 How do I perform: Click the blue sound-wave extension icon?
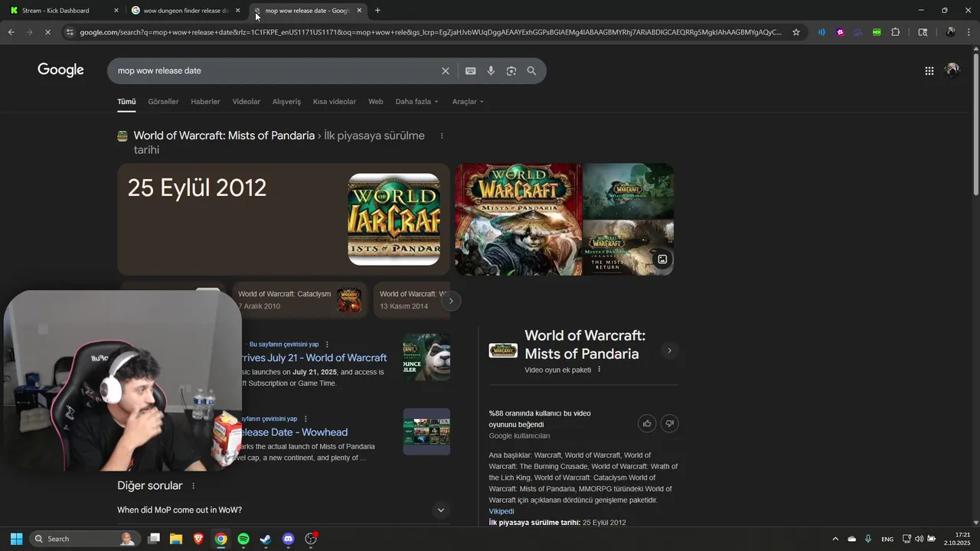pyautogui.click(x=822, y=32)
